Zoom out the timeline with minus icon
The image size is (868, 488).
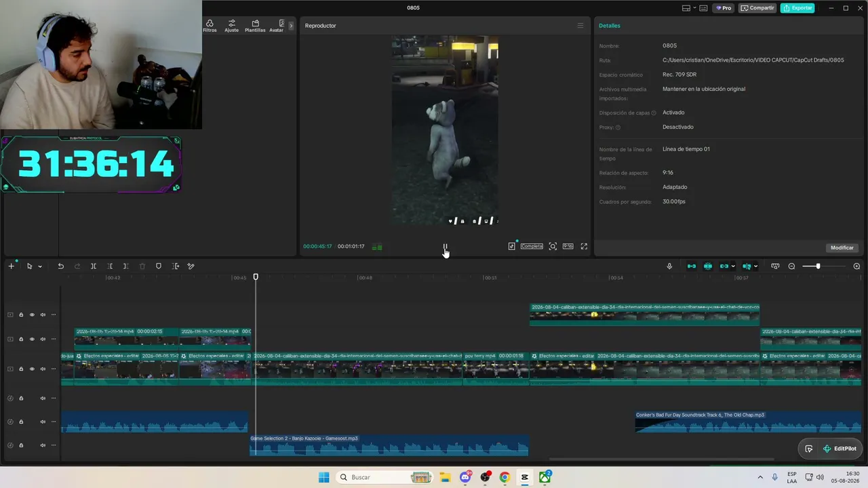[791, 266]
